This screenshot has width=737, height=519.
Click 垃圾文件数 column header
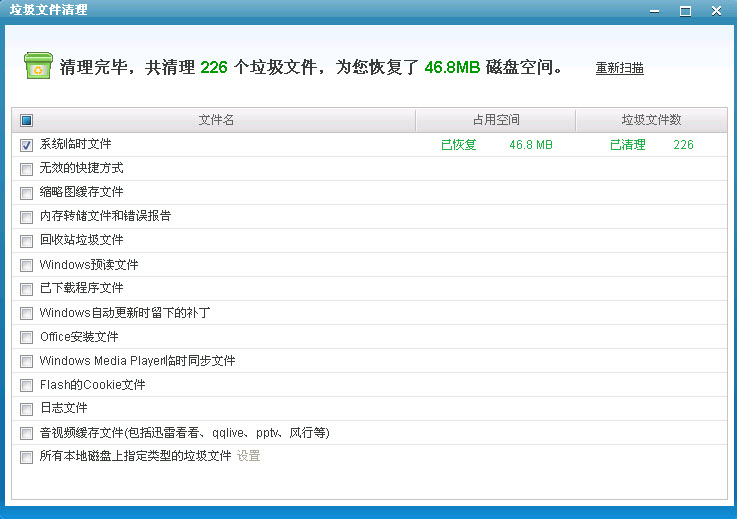click(651, 120)
